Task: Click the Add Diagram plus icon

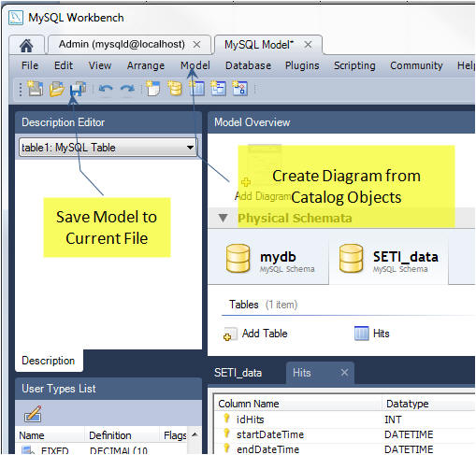Action: [x=246, y=182]
